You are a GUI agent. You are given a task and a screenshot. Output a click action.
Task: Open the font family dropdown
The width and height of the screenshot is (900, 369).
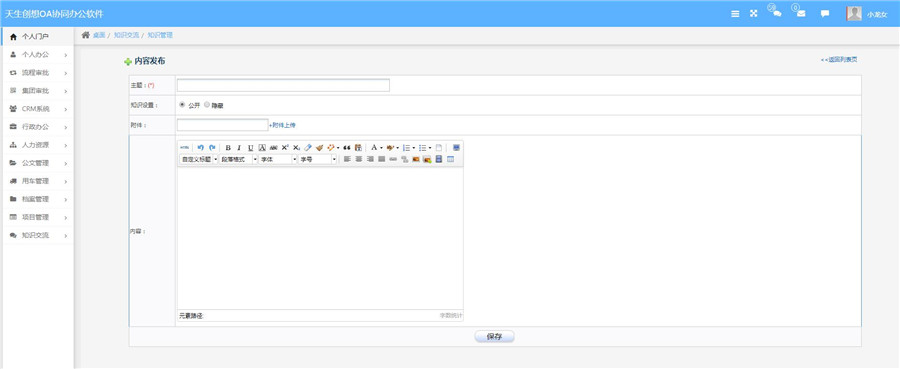pos(278,159)
